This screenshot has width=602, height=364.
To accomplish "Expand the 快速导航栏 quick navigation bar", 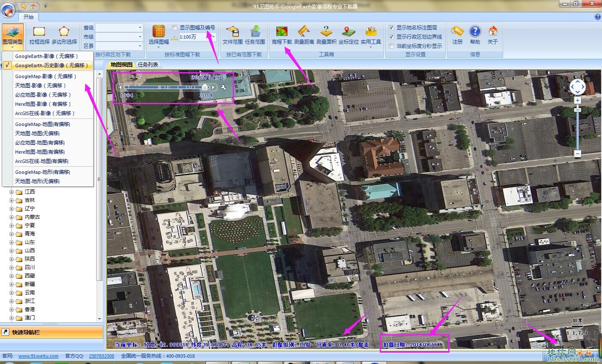I will [x=51, y=332].
